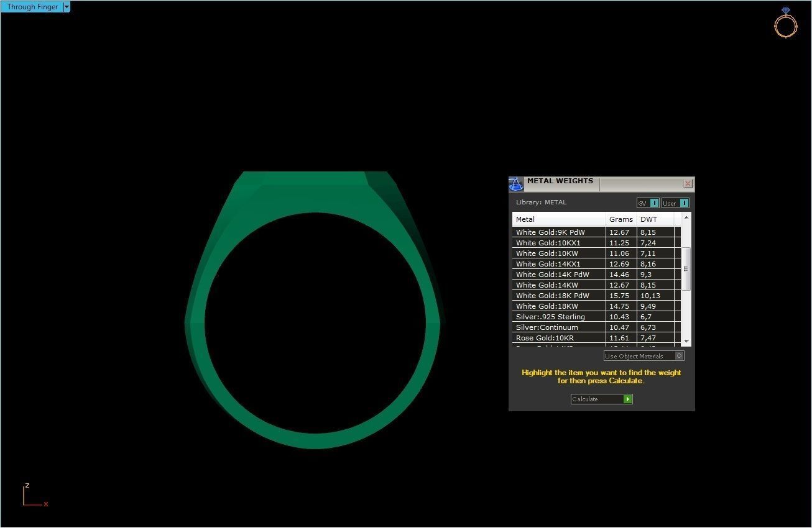Select the Rose Gold:10KR row
Image resolution: width=812 pixels, height=528 pixels.
tap(596, 338)
